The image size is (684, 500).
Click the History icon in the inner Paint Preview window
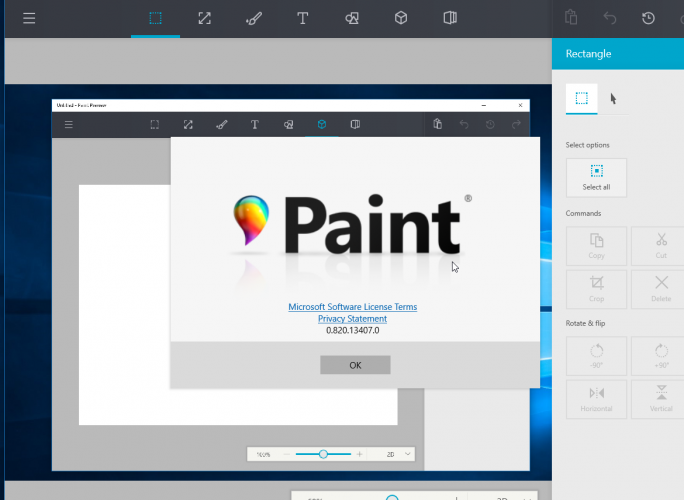pos(490,125)
